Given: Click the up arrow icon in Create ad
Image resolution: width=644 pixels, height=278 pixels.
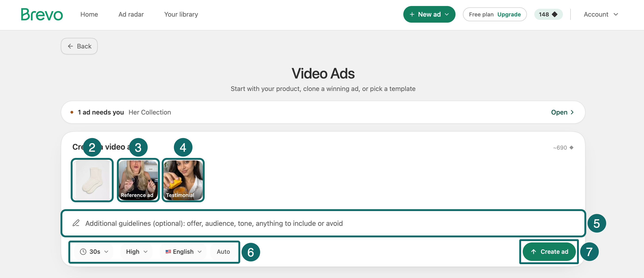Looking at the screenshot, I should [x=533, y=251].
